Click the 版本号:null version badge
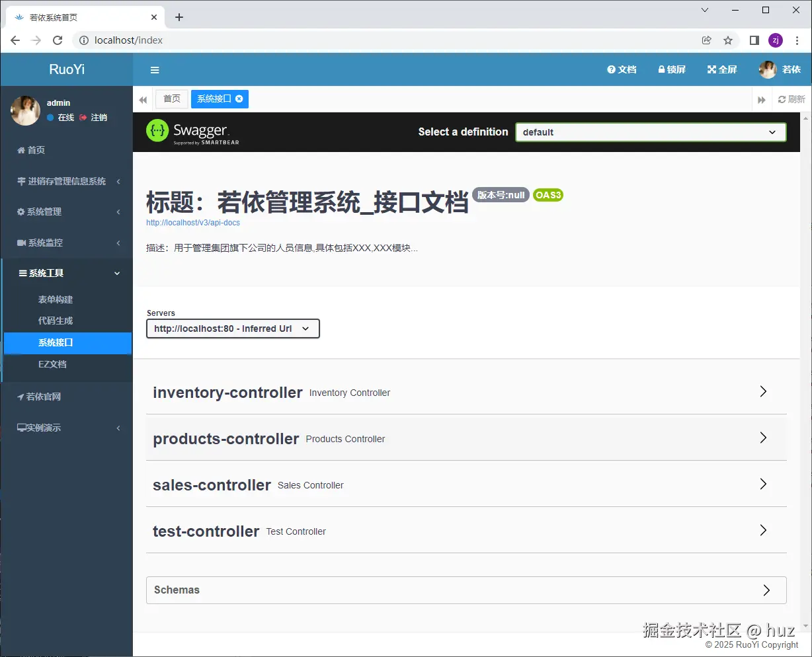Screen dimensions: 812x657 coord(501,195)
